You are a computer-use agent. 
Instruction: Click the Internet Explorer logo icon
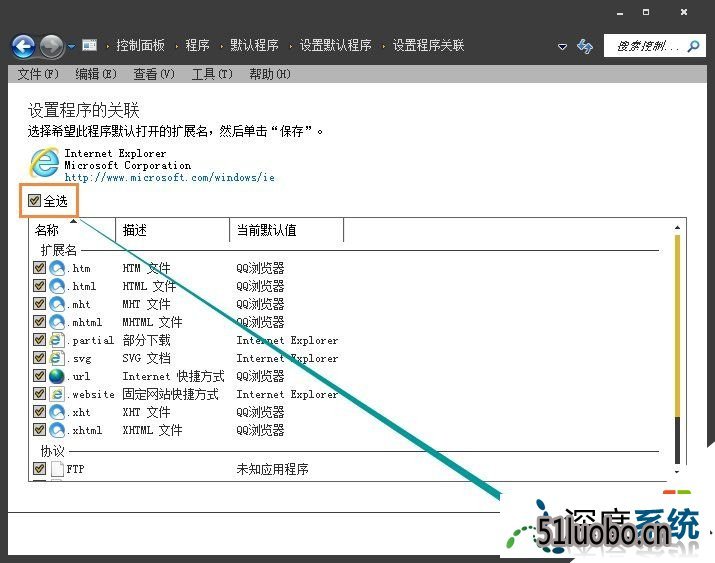pos(44,162)
